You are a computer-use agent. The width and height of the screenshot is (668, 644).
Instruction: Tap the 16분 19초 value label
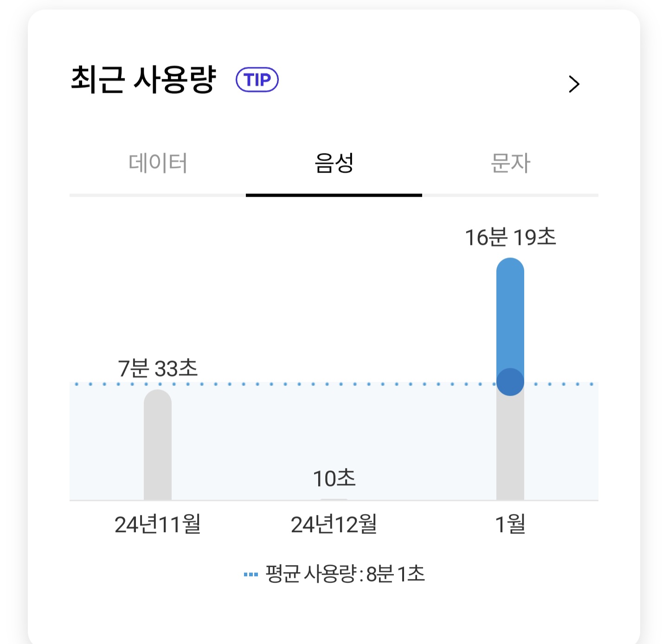(510, 237)
